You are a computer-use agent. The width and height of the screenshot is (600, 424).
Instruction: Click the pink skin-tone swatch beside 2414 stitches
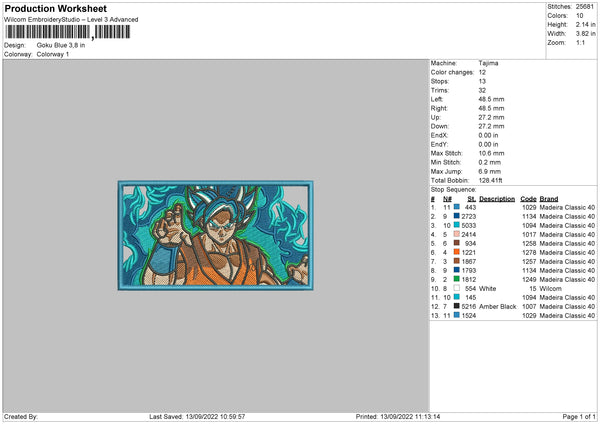[x=457, y=234]
